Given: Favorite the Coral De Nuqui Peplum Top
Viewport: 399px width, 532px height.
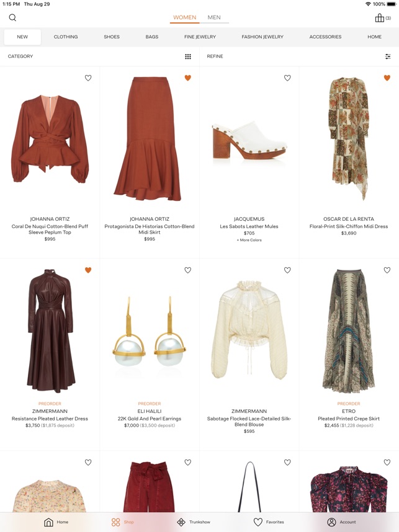Looking at the screenshot, I should (x=88, y=78).
